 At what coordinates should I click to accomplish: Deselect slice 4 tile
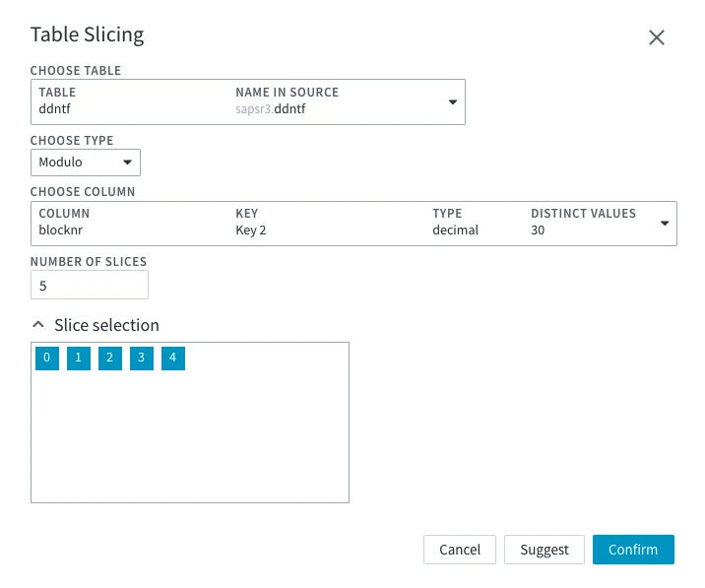[172, 358]
